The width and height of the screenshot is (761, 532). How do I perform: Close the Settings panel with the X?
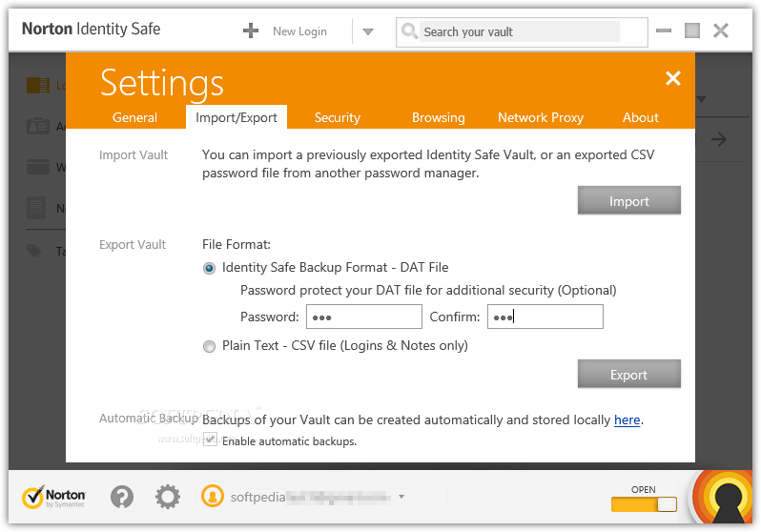click(672, 77)
